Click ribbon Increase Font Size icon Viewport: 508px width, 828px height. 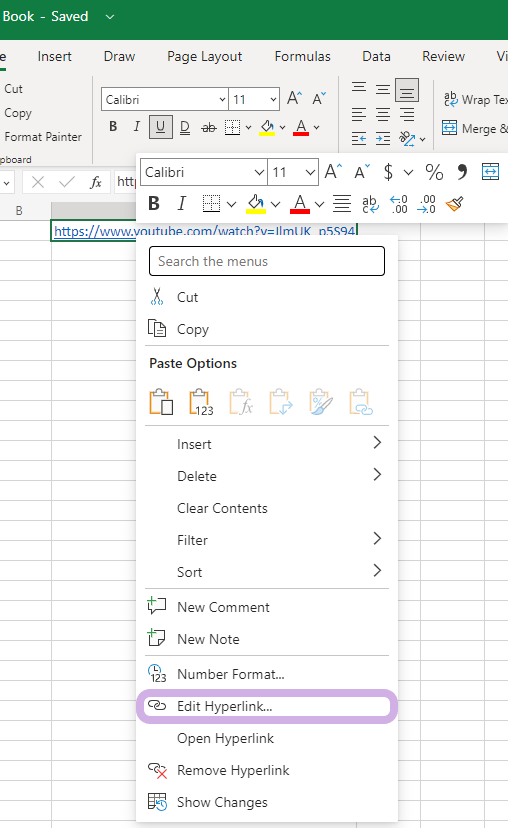(294, 99)
